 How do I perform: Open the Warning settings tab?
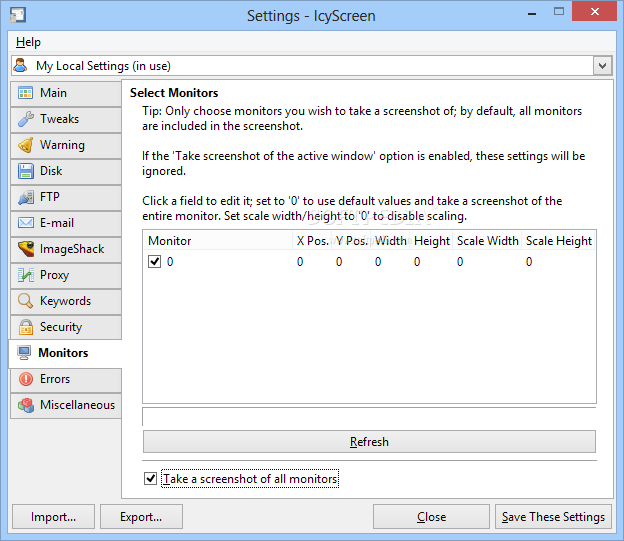66,145
